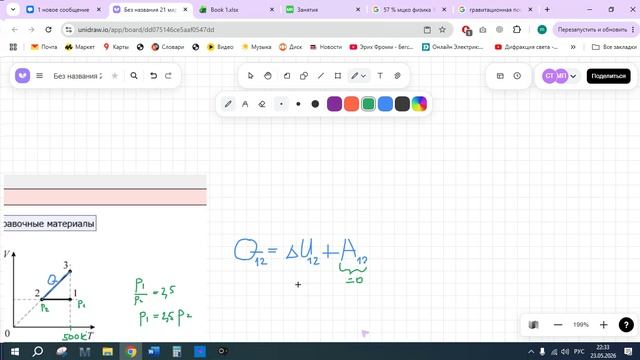Open the Музыка bookmark
Image resolution: width=640 pixels, height=360 pixels.
(256, 47)
